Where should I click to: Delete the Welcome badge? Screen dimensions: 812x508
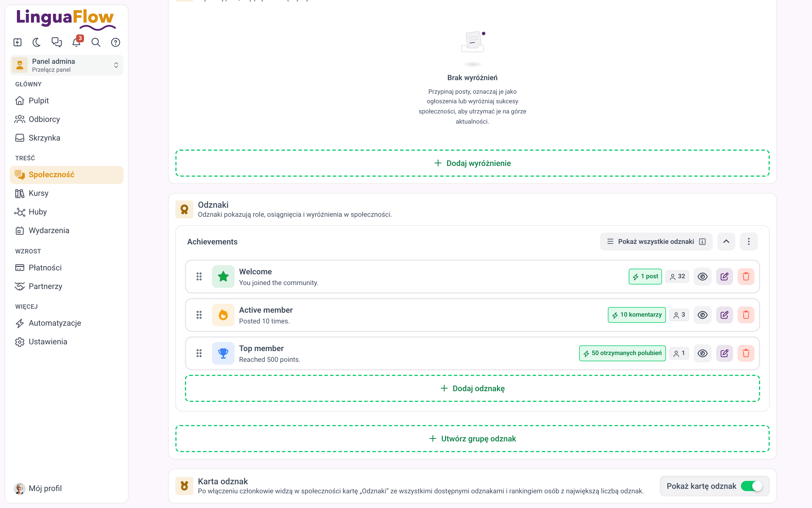click(x=746, y=277)
